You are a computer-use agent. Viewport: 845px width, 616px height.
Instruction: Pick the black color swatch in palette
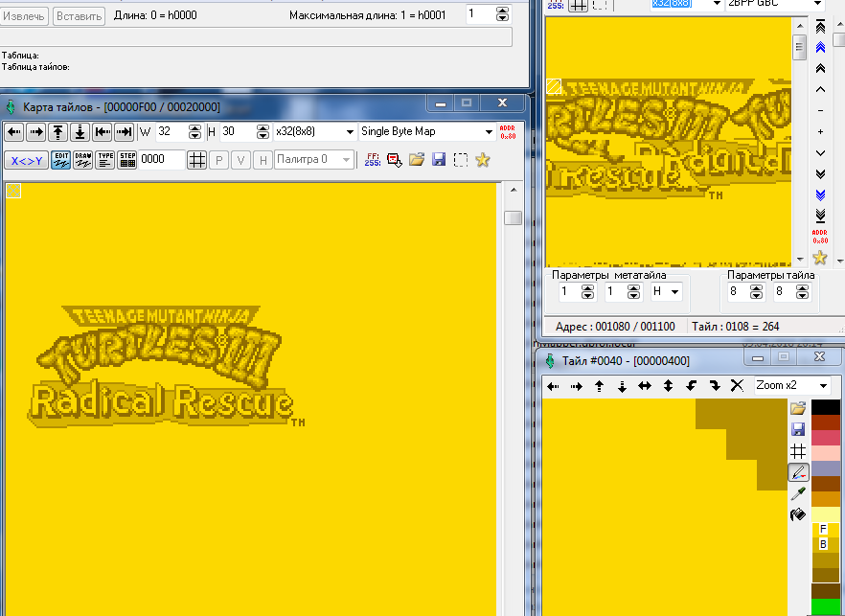click(826, 407)
